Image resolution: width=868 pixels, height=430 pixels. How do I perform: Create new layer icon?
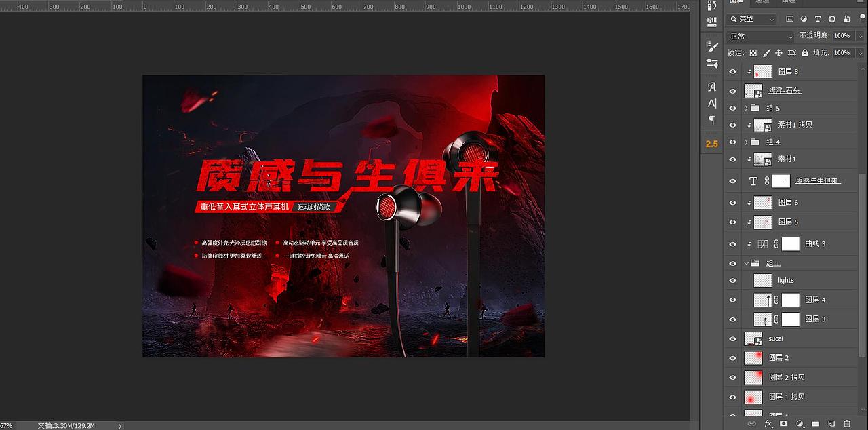(x=831, y=423)
